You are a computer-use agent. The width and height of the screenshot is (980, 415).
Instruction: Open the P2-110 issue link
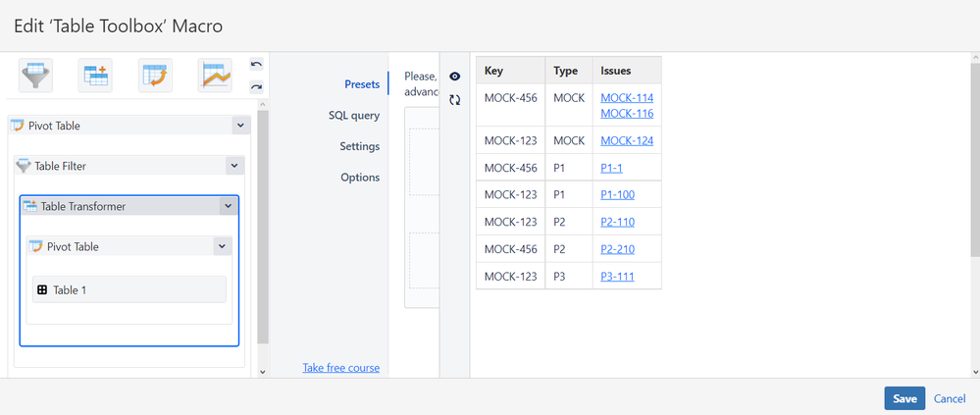coord(617,222)
